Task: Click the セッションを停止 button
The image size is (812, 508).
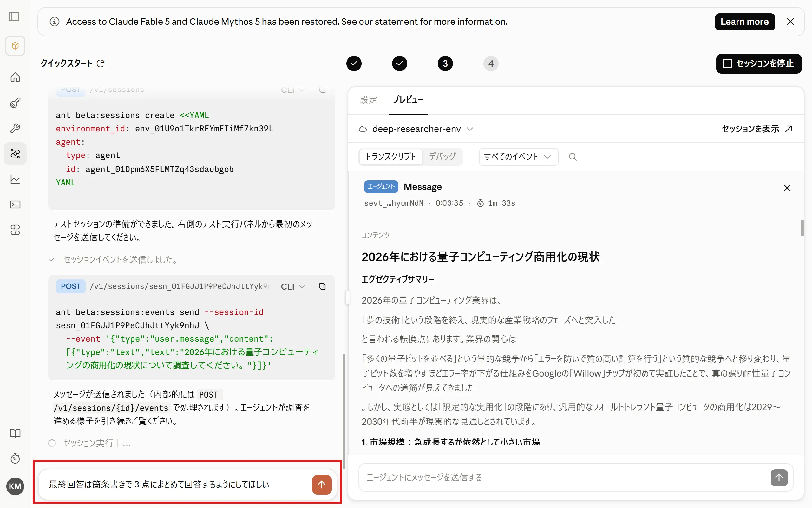Action: tap(759, 63)
